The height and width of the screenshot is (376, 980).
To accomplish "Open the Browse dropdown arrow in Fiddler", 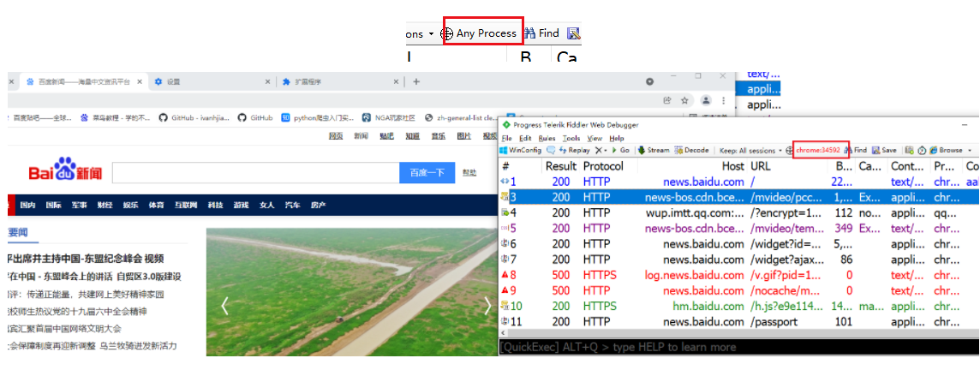I will coord(970,151).
